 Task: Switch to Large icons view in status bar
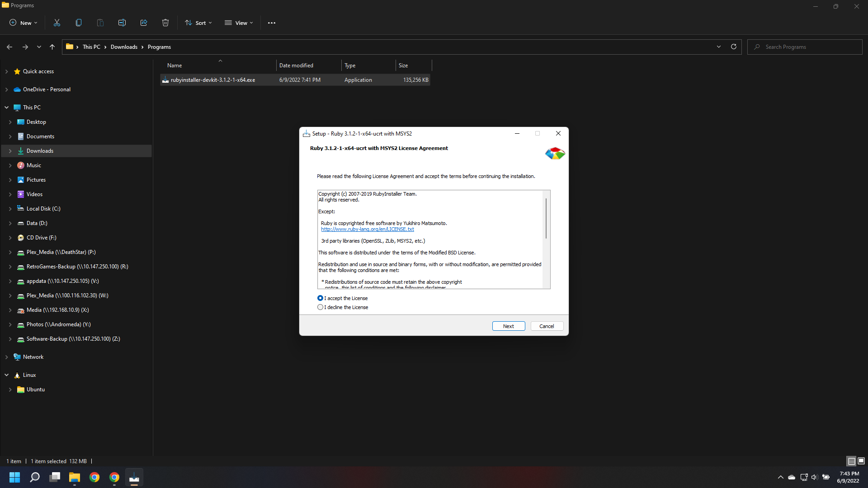click(x=861, y=461)
